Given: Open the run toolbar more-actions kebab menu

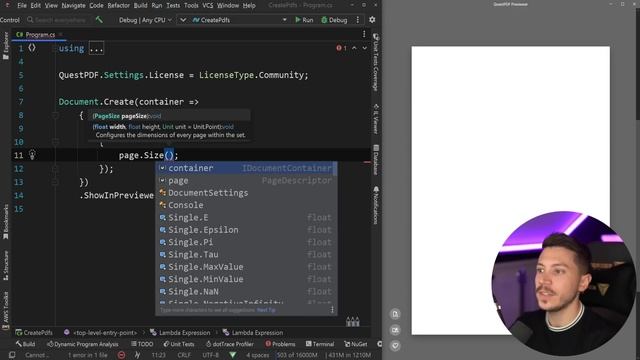Looking at the screenshot, I should tap(358, 20).
